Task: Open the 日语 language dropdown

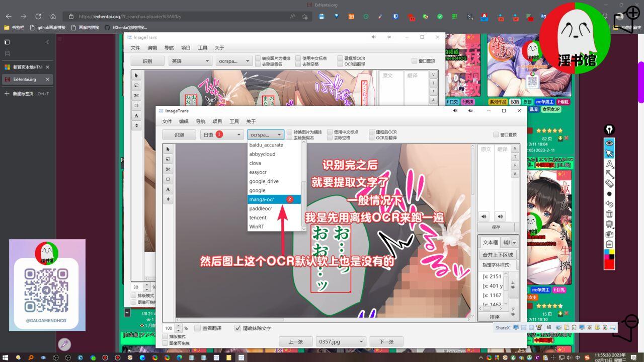Action: click(x=222, y=135)
